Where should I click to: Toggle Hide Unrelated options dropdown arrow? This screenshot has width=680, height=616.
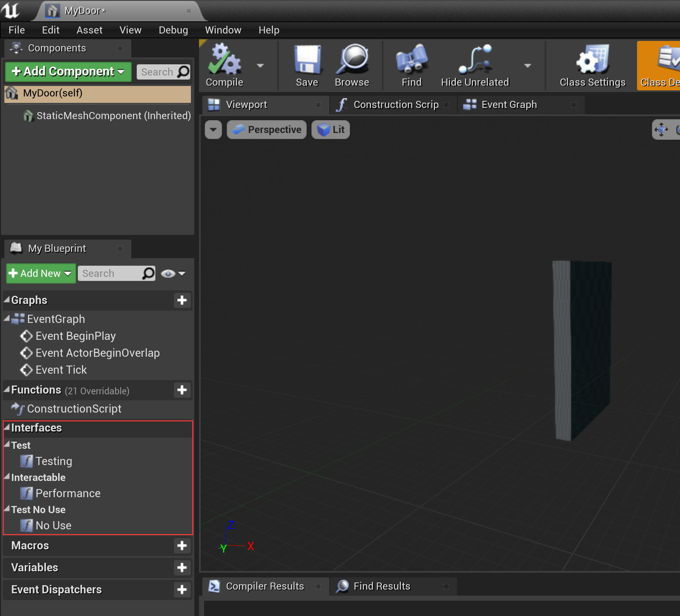coord(528,66)
